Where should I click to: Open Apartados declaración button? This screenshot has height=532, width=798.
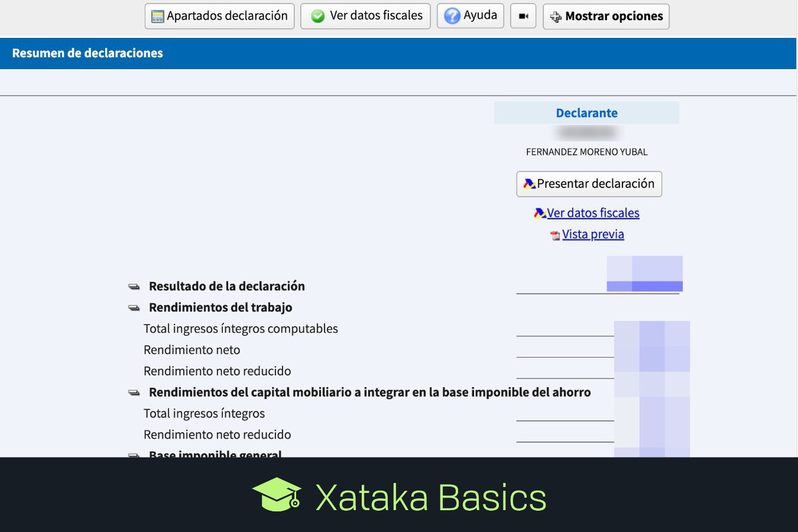click(x=219, y=16)
